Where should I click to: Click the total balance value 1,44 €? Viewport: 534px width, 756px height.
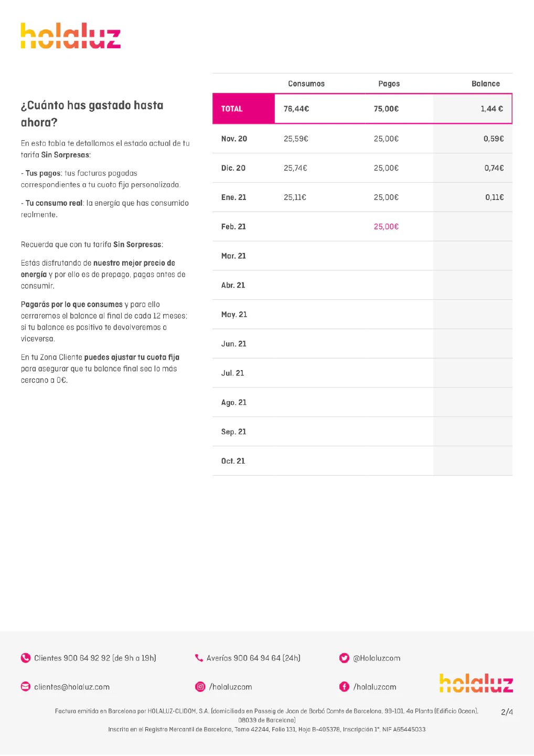(492, 109)
